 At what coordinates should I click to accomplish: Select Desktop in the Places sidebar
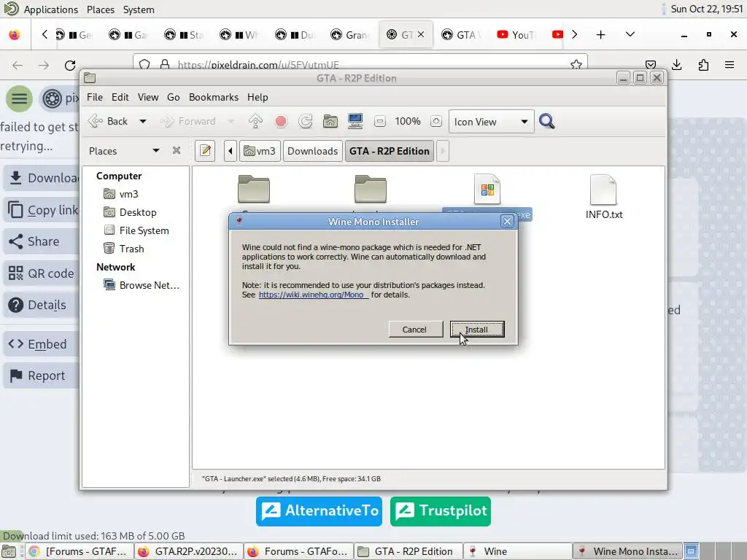(138, 212)
